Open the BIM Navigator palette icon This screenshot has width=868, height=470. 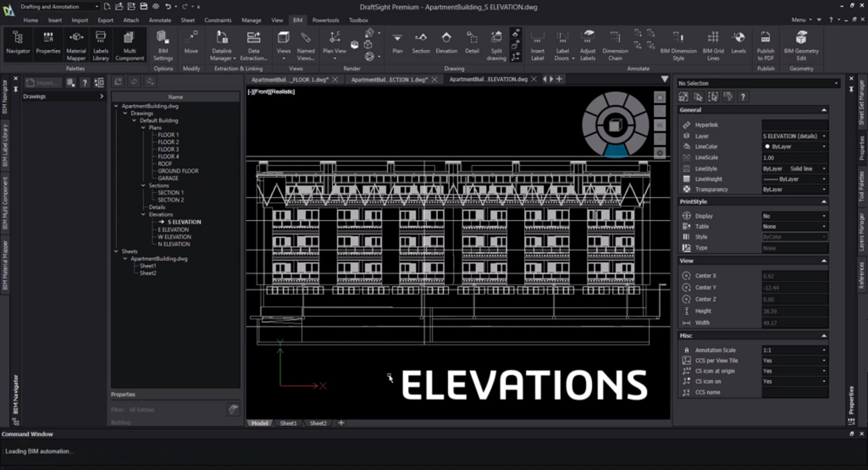coord(18,42)
